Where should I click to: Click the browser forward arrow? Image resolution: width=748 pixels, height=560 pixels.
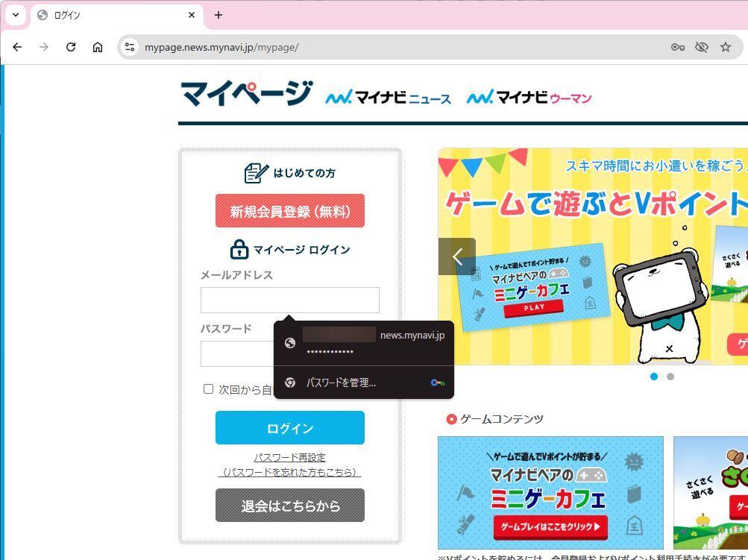click(44, 47)
